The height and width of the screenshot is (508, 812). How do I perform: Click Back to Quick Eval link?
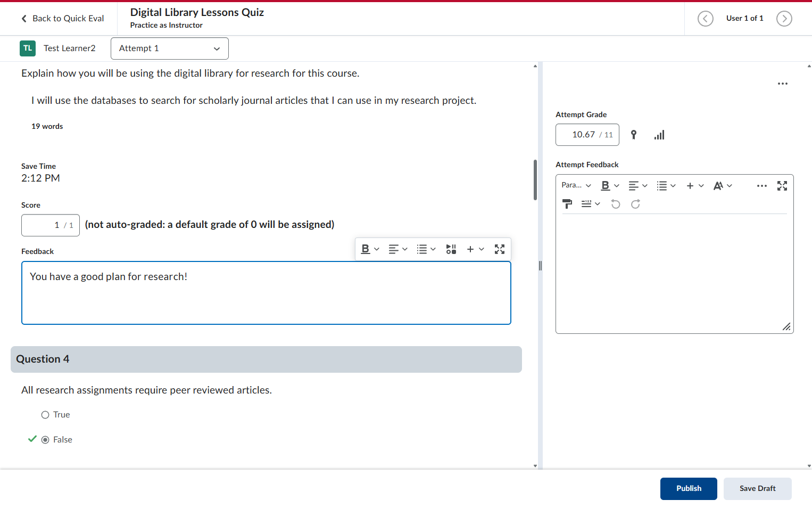pos(62,19)
